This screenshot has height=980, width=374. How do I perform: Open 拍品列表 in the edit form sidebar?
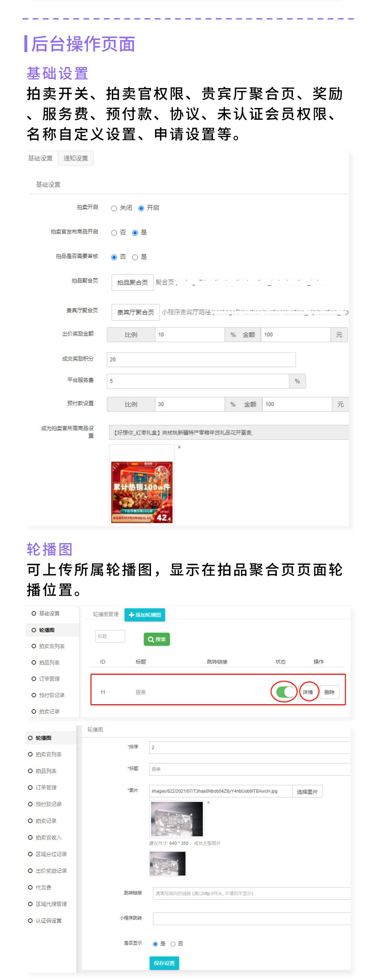42,771
